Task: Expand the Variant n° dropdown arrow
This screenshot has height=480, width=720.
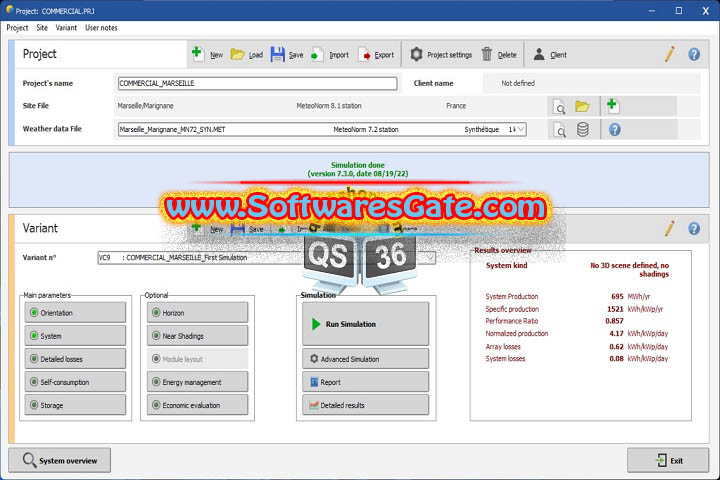Action: [x=430, y=258]
